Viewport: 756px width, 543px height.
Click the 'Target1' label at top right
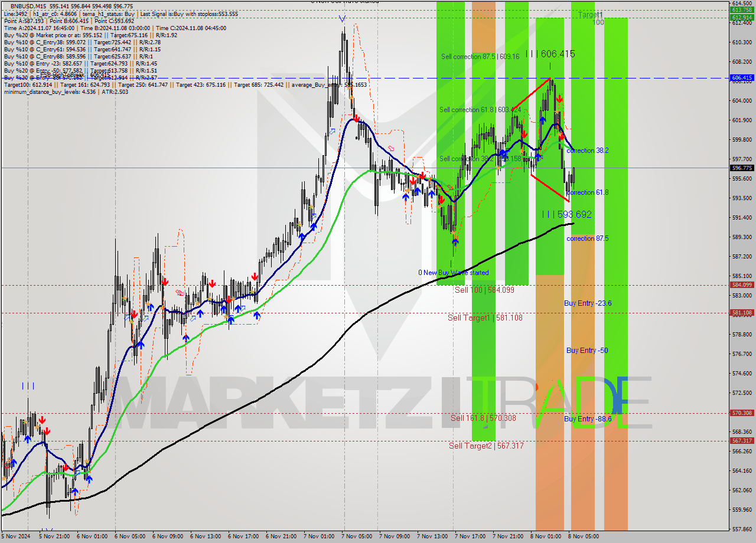(x=590, y=14)
